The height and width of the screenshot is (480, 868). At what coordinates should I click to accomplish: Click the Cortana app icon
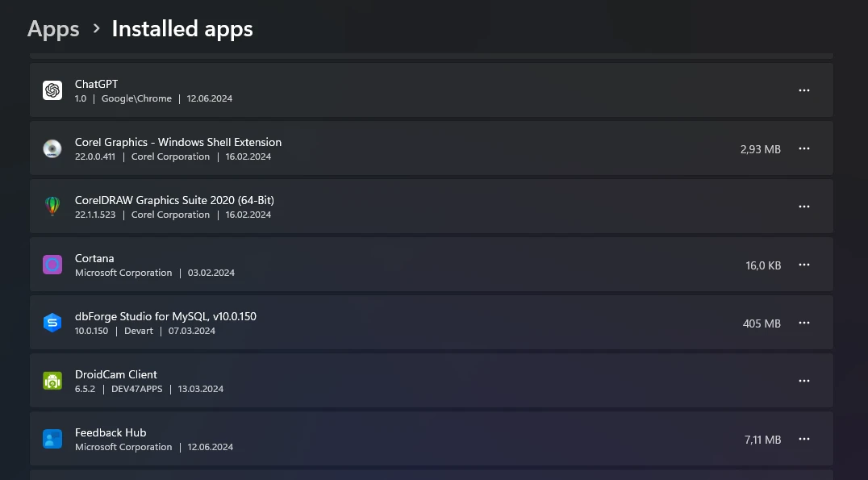click(52, 265)
